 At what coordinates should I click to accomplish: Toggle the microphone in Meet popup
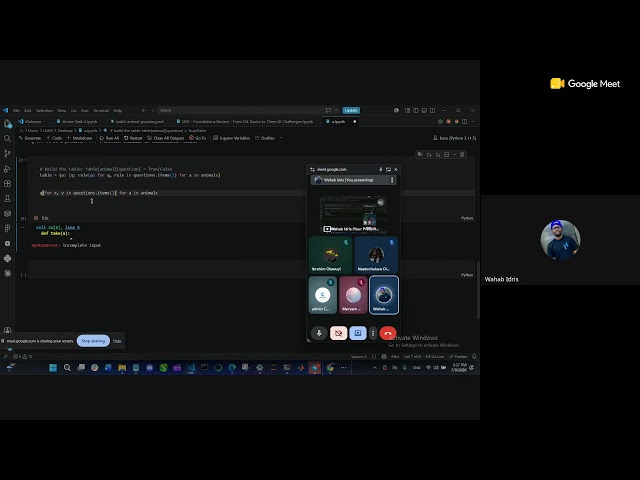tap(319, 333)
